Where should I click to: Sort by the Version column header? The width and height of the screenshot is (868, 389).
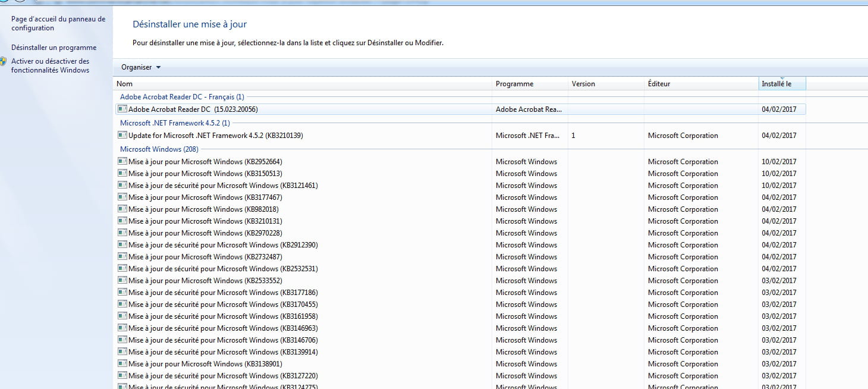[606, 84]
